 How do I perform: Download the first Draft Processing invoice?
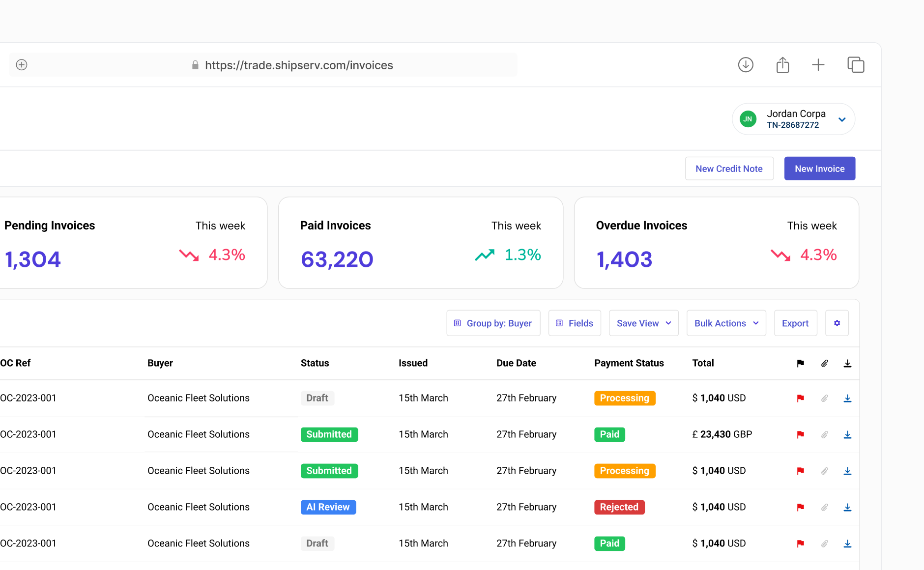tap(847, 398)
